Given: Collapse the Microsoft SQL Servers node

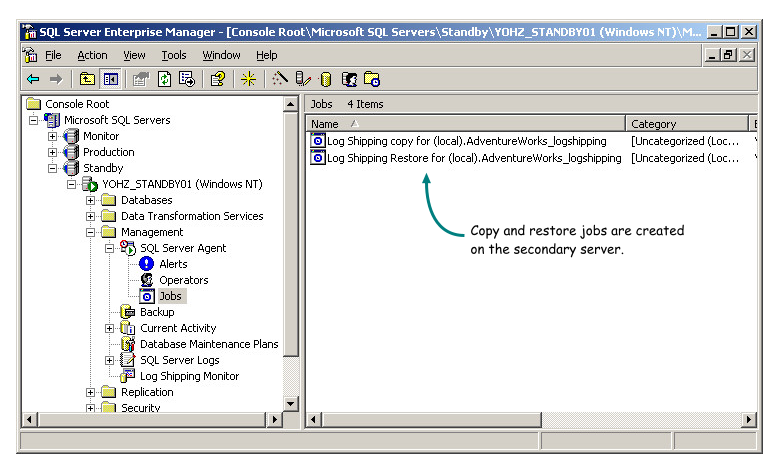Looking at the screenshot, I should [x=33, y=120].
